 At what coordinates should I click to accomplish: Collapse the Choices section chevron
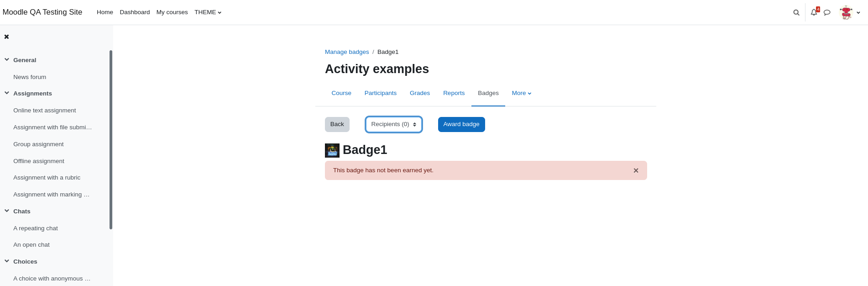coord(7,261)
